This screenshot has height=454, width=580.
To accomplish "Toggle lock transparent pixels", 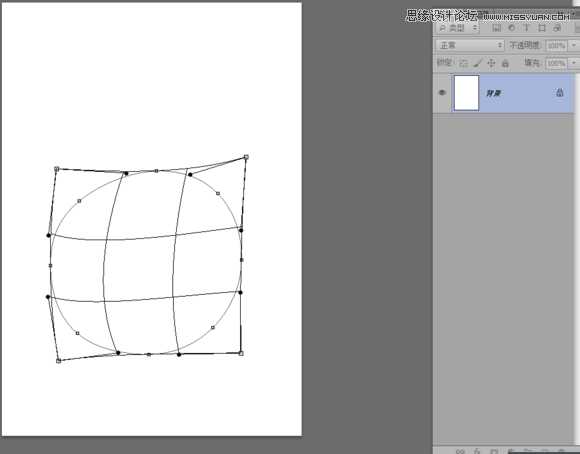I will point(463,63).
